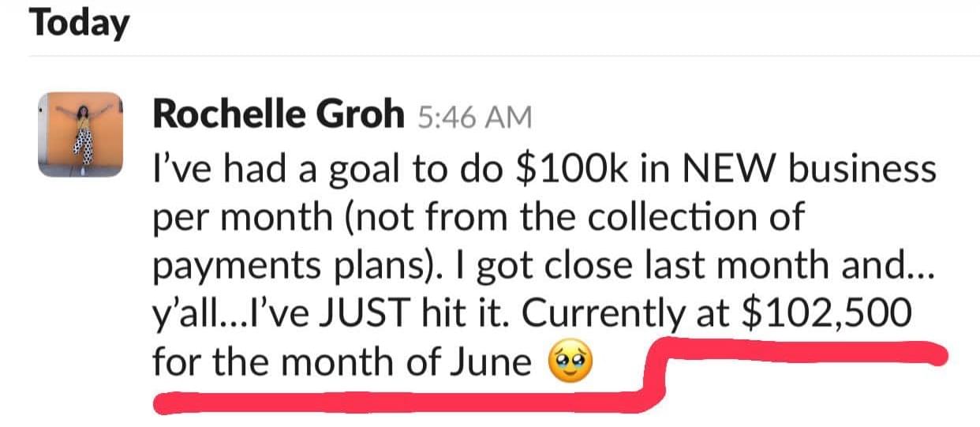Click Rochelle Groh's profile avatar

click(80, 133)
